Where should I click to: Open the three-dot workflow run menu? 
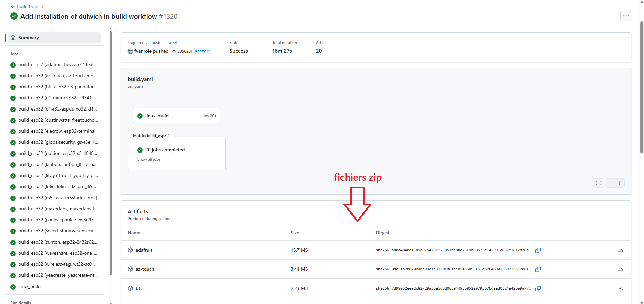(626, 16)
